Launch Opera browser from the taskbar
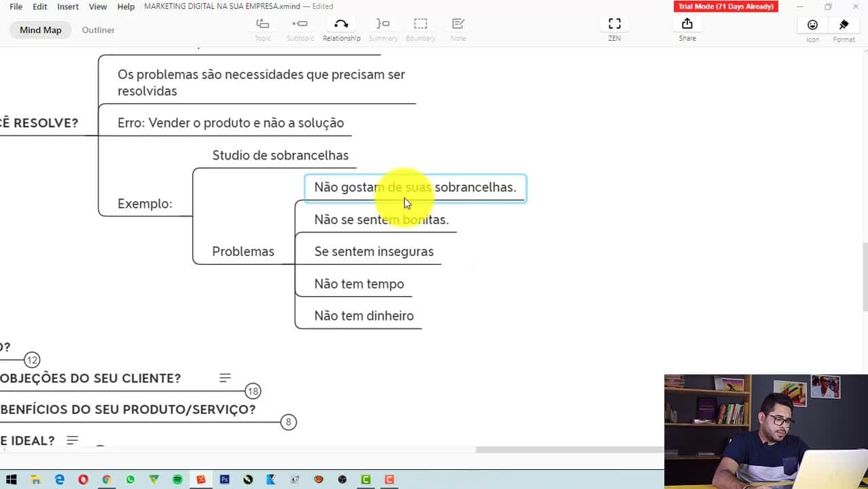 (x=83, y=479)
